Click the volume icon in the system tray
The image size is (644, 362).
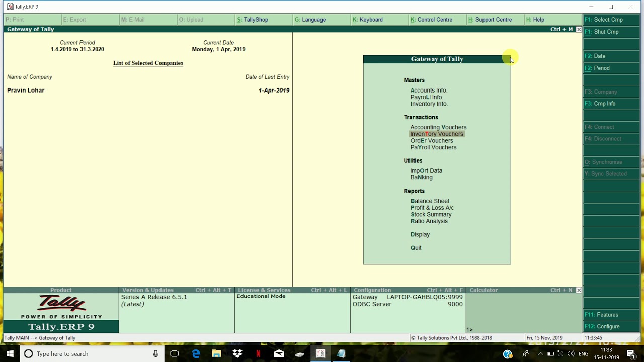tap(571, 354)
